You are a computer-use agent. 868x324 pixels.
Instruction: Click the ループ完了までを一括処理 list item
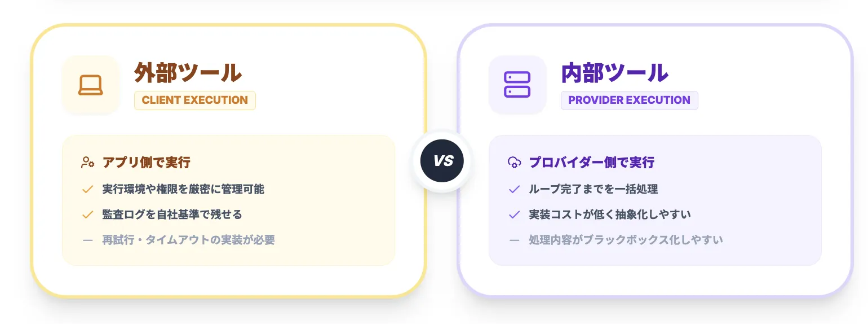pos(593,189)
